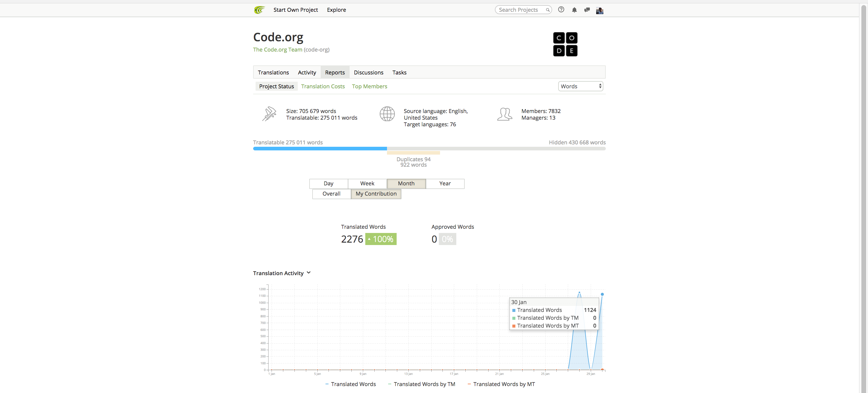
Task: Open the Words unit dropdown
Action: point(580,86)
